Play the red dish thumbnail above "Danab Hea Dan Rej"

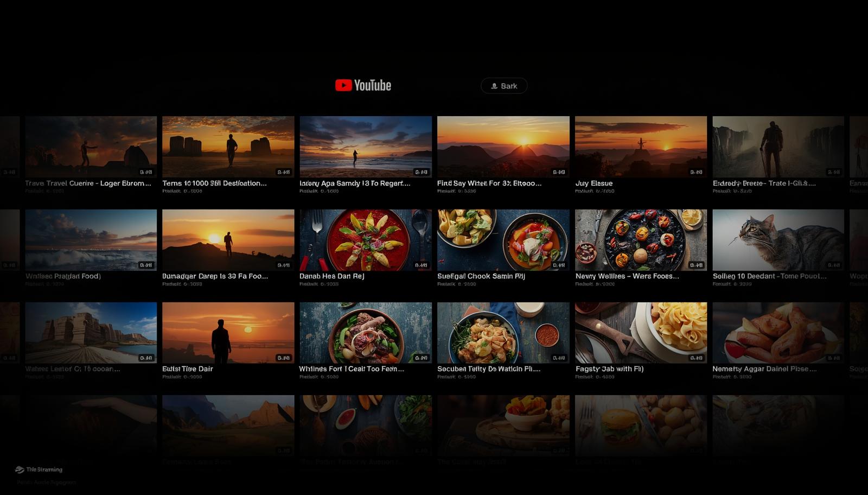pos(366,240)
